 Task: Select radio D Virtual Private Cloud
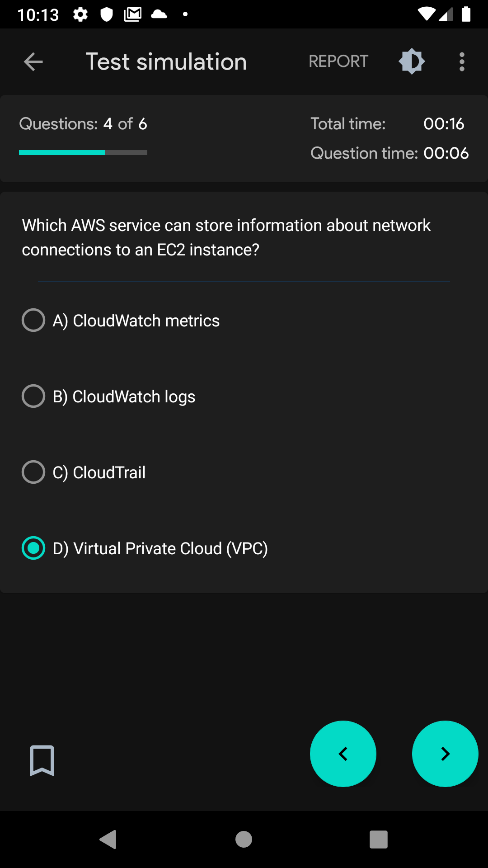pos(33,548)
